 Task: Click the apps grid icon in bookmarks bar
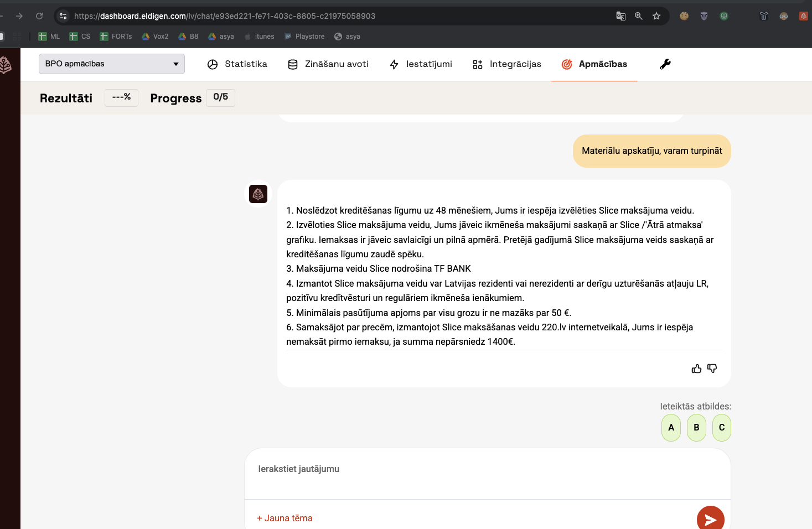pyautogui.click(x=18, y=37)
